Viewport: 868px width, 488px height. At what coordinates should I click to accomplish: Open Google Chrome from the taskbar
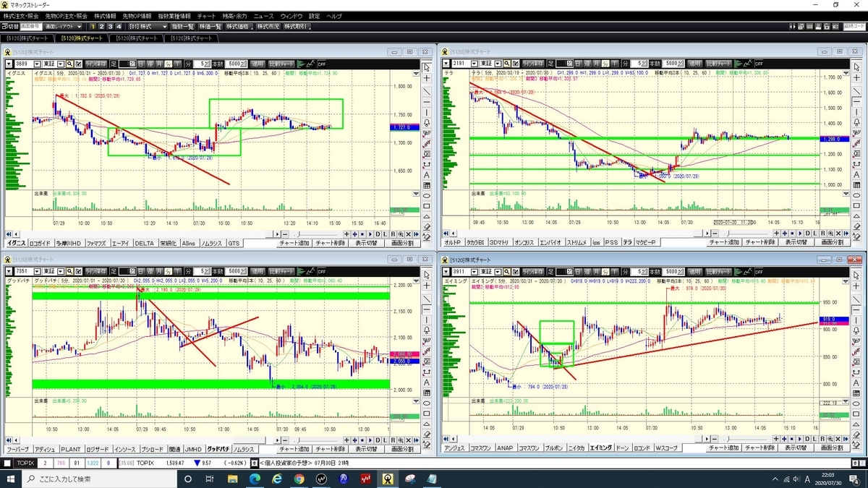pyautogui.click(x=298, y=479)
